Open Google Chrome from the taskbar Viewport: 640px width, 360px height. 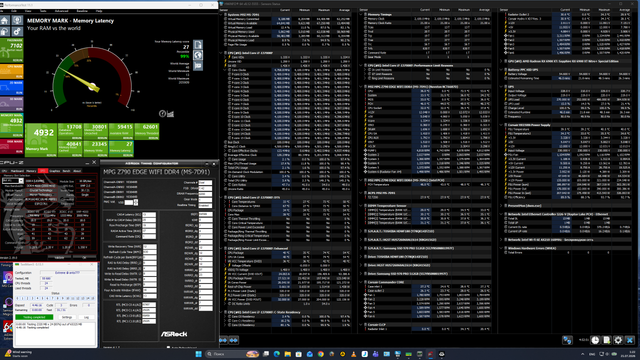point(321,354)
